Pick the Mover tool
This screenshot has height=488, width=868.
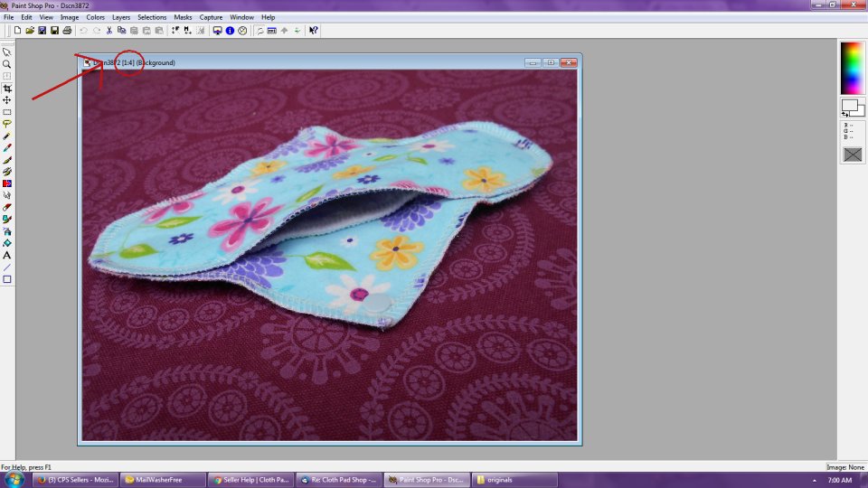click(x=7, y=100)
